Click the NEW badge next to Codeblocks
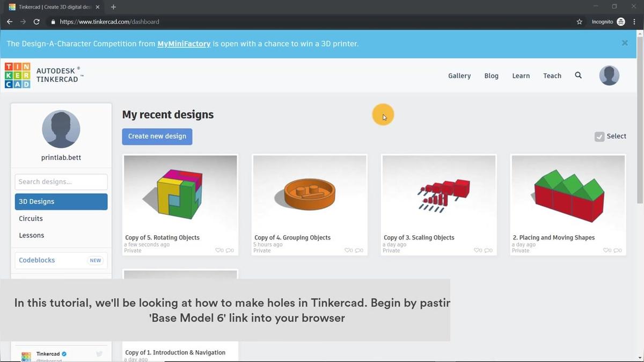644x362 pixels. click(x=96, y=260)
